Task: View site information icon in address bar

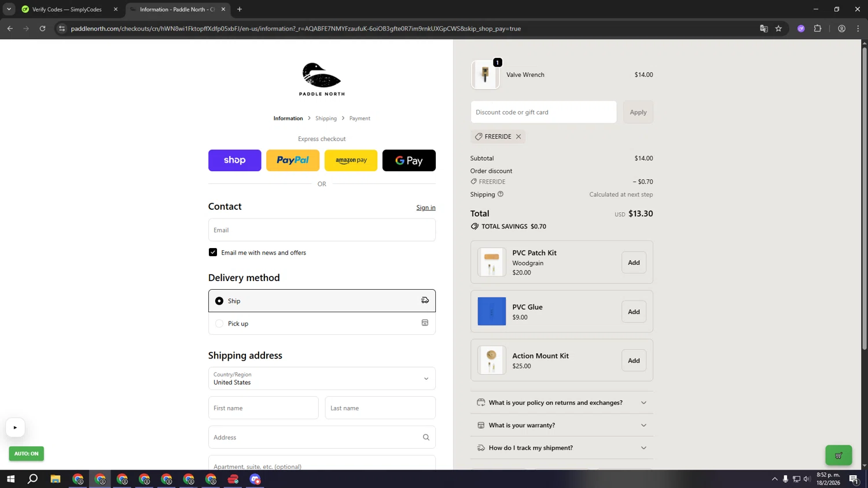Action: click(x=62, y=28)
